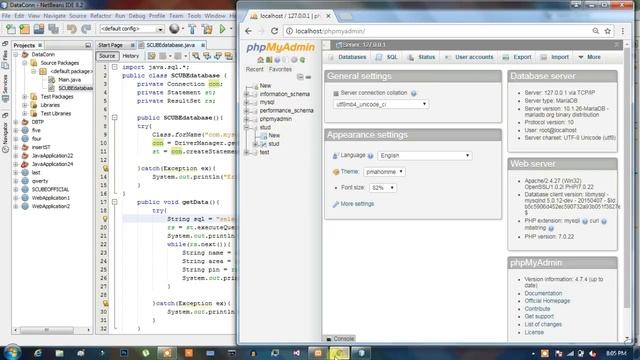Click the More settings link
This screenshot has height=360, width=640.
tap(357, 204)
